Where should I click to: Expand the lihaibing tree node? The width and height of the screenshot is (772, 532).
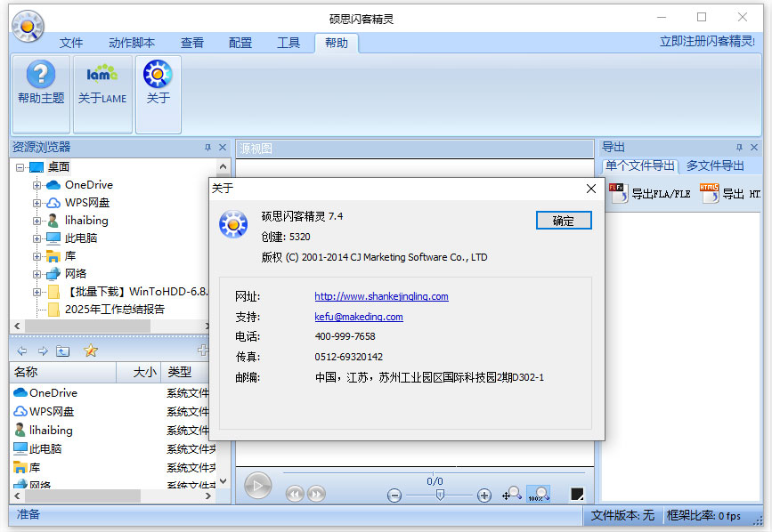point(37,221)
